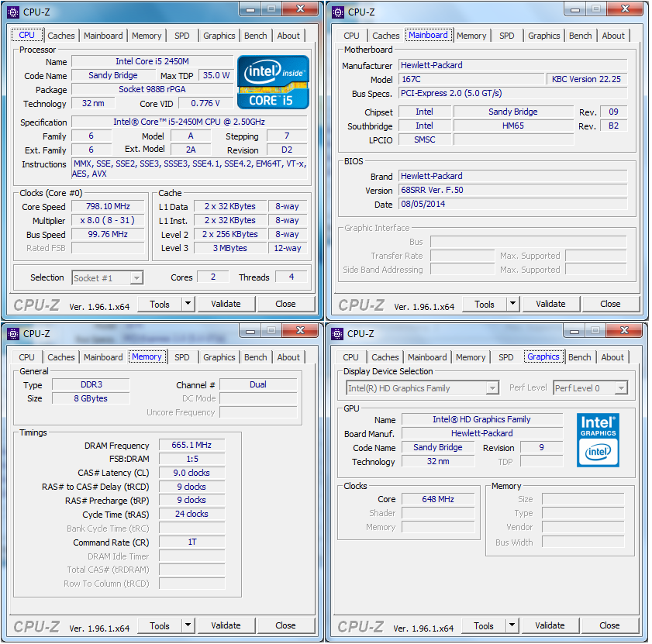Click CPU-Z app icon in Mainboard window title bar

tap(338, 12)
